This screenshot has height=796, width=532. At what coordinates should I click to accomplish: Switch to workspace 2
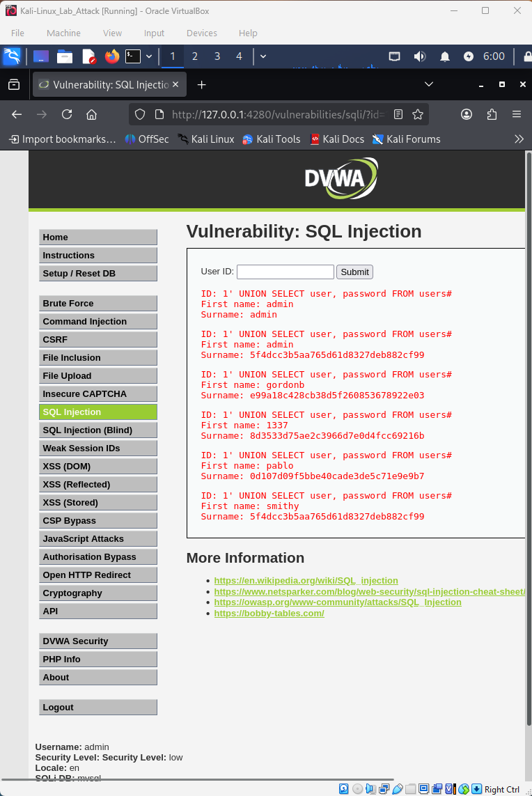pos(194,56)
